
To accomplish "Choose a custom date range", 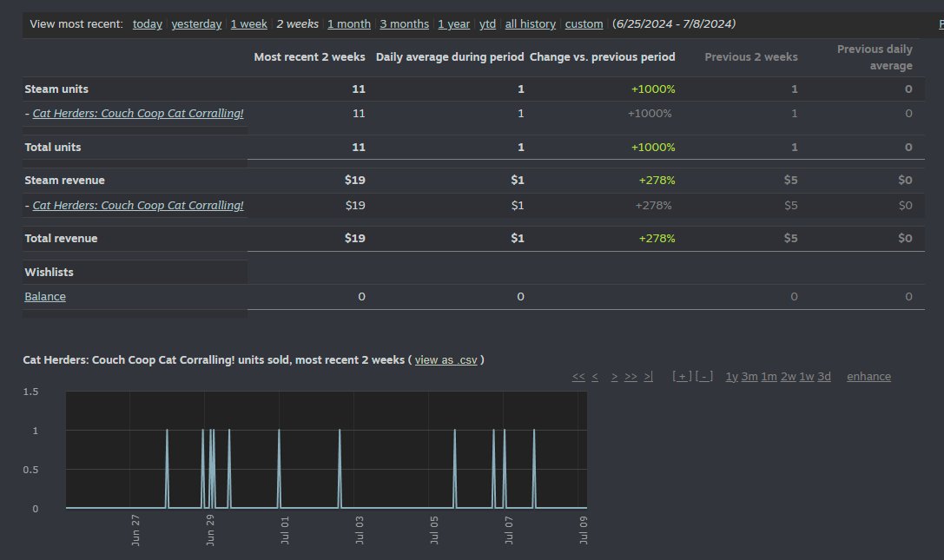I will click(584, 24).
